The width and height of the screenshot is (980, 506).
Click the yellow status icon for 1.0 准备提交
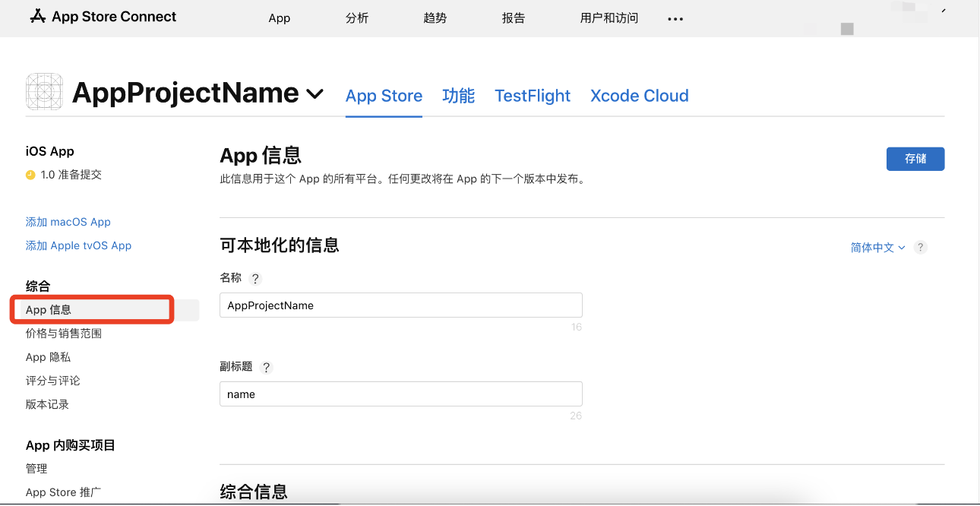(x=30, y=175)
